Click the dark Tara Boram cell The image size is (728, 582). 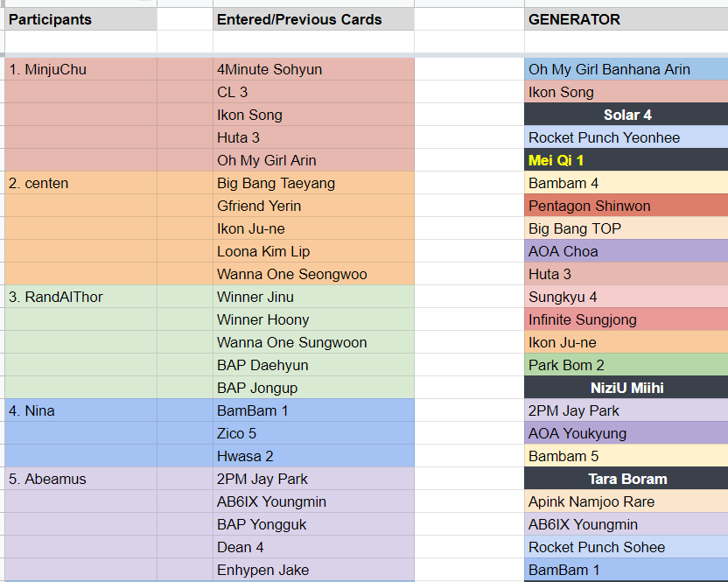point(626,479)
